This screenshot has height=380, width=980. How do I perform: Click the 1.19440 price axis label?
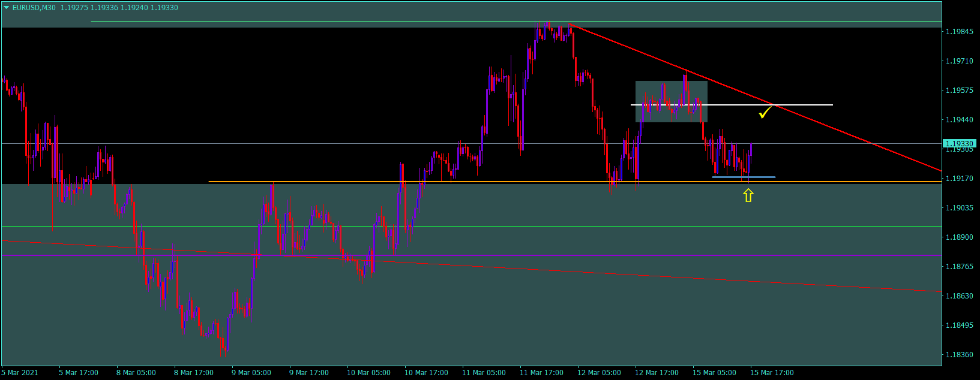959,120
